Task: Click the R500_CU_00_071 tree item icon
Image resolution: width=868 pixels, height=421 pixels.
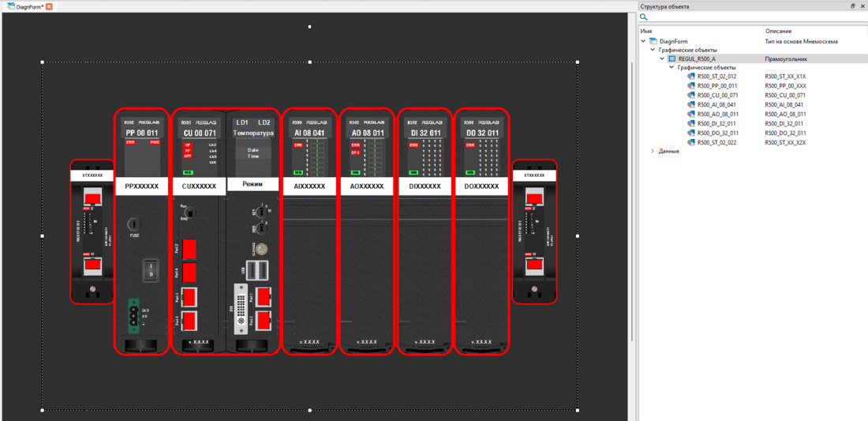Action: (691, 96)
